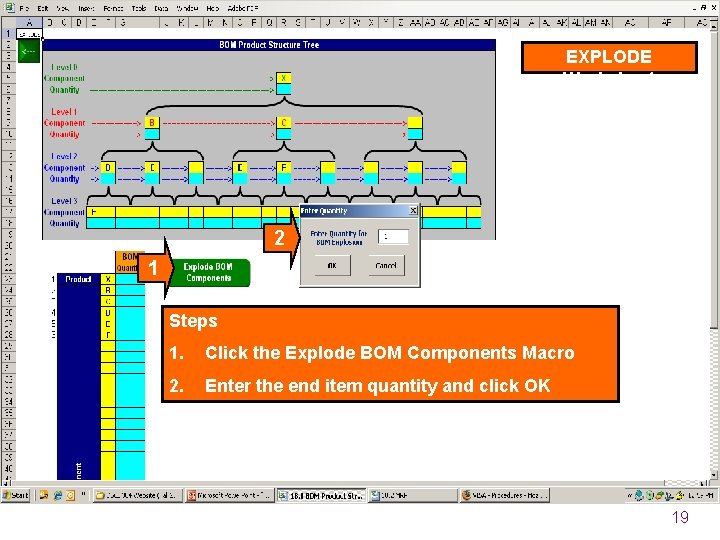This screenshot has width=720, height=540.
Task: Close the Enter Quantity dialog
Action: point(413,210)
